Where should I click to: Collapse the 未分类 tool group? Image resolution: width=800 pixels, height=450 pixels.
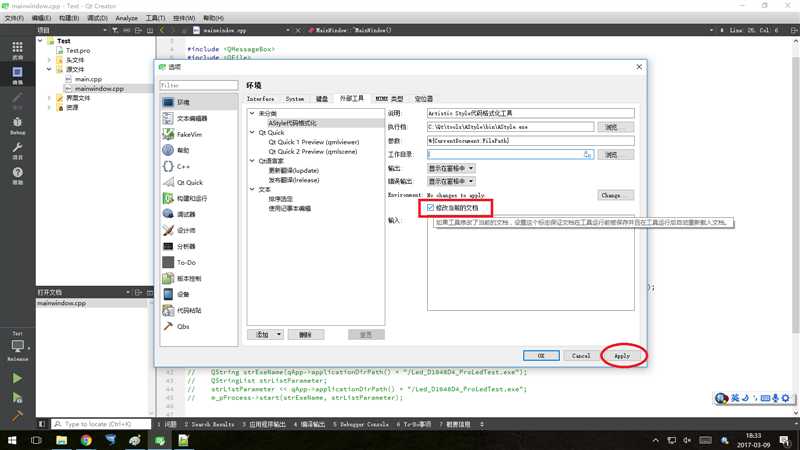click(252, 113)
